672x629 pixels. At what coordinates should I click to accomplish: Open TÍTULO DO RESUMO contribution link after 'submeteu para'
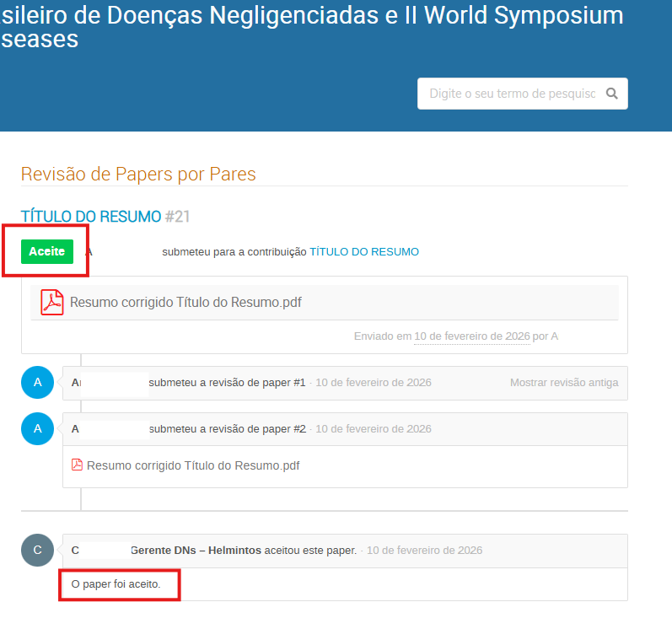[x=363, y=252]
